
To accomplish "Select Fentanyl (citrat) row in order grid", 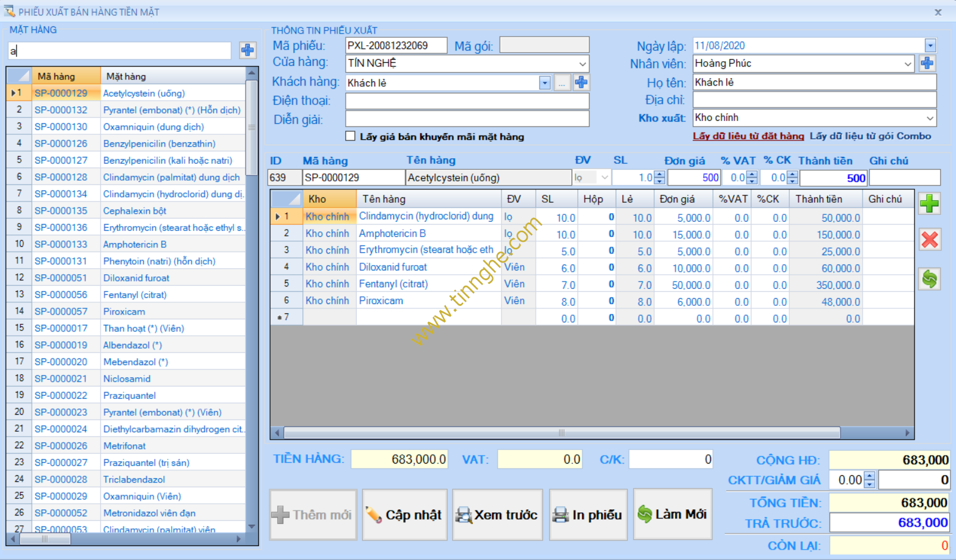I will pos(592,284).
